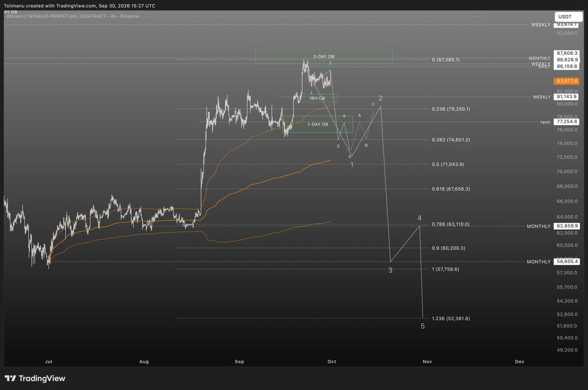Click the orange 83,677.4 current price label
Viewport: 588px width, 390px height.
[x=566, y=81]
